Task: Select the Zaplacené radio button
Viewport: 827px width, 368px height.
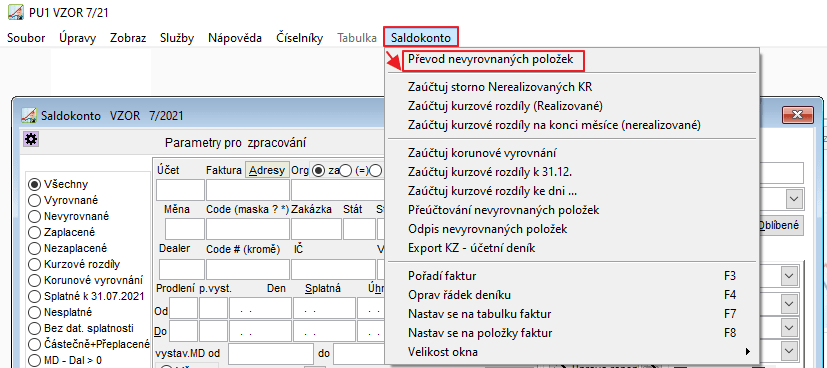Action: click(x=34, y=232)
